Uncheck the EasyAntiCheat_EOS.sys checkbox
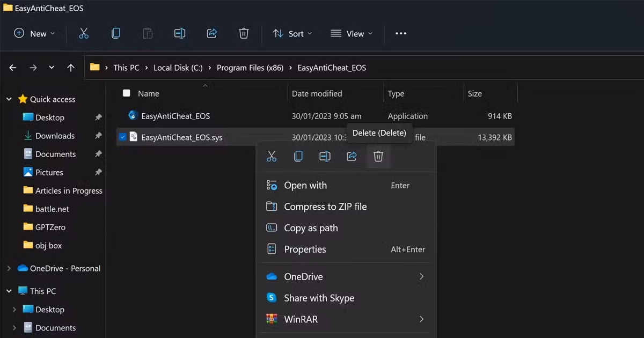Viewport: 644px width, 338px height. [122, 137]
